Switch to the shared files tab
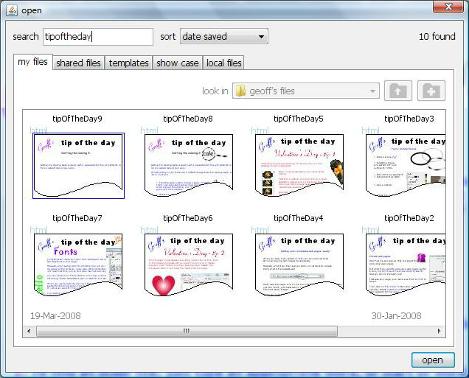Image resolution: width=469 pixels, height=378 pixels. pyautogui.click(x=78, y=63)
